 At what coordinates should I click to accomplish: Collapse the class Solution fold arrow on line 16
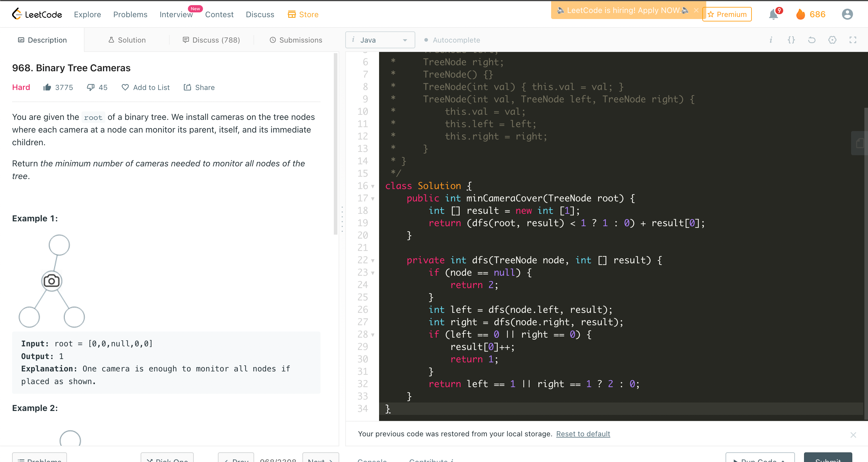click(373, 186)
